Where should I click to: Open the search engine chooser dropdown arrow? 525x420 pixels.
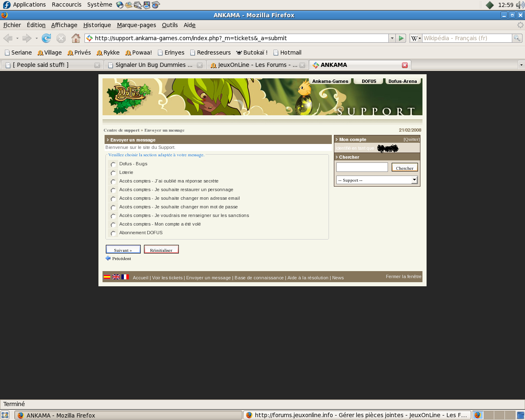tap(420, 39)
